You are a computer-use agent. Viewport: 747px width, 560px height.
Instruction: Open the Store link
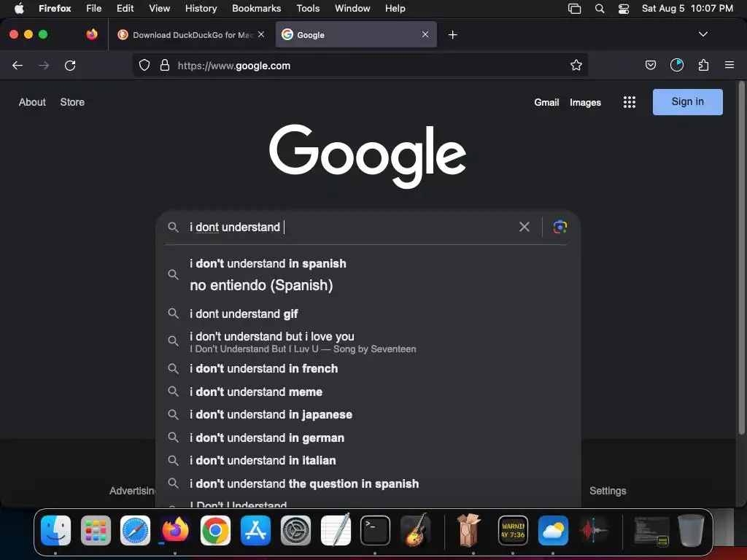72,102
